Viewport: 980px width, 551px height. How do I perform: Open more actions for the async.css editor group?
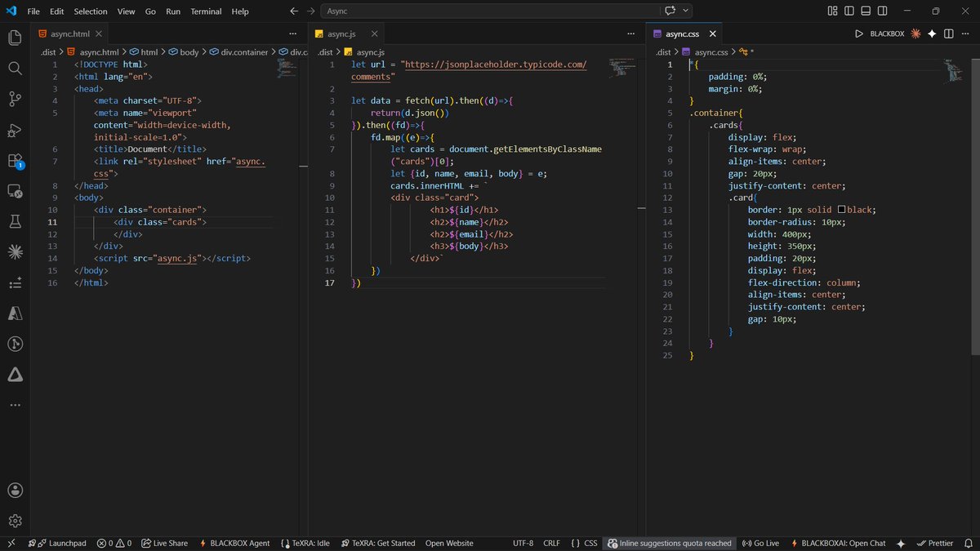966,34
